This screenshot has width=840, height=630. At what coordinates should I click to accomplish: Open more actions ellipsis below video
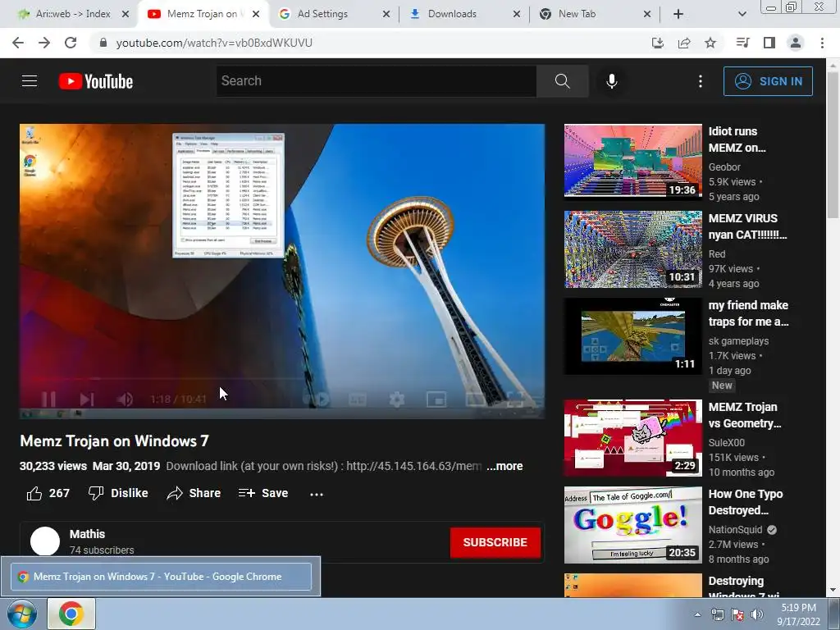(x=317, y=494)
